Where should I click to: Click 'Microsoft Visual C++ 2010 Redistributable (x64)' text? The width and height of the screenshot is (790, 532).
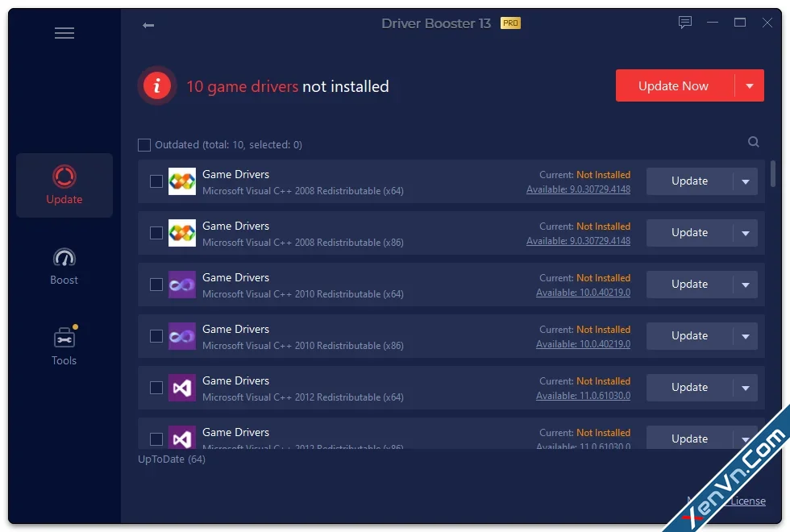[x=303, y=294]
